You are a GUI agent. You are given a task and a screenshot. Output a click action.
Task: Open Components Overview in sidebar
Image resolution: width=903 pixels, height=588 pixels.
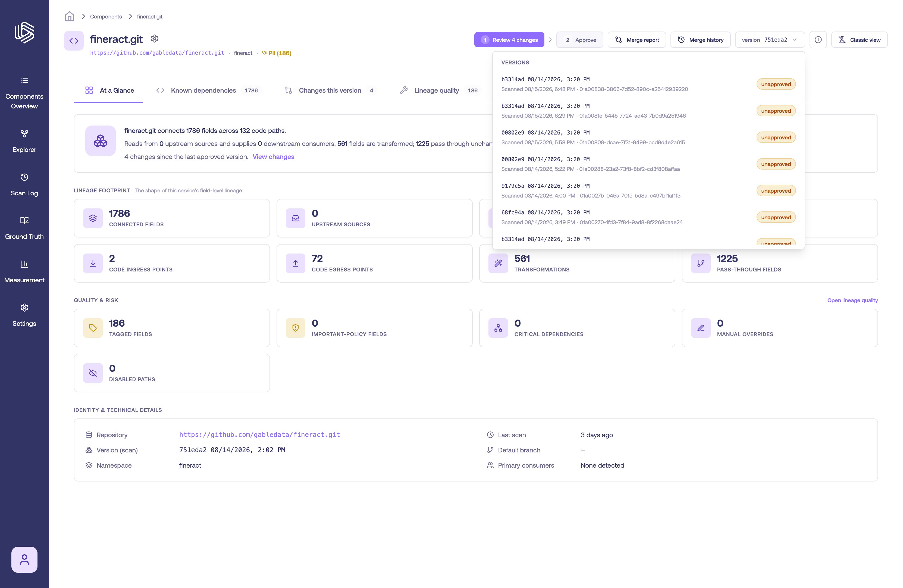pyautogui.click(x=24, y=93)
